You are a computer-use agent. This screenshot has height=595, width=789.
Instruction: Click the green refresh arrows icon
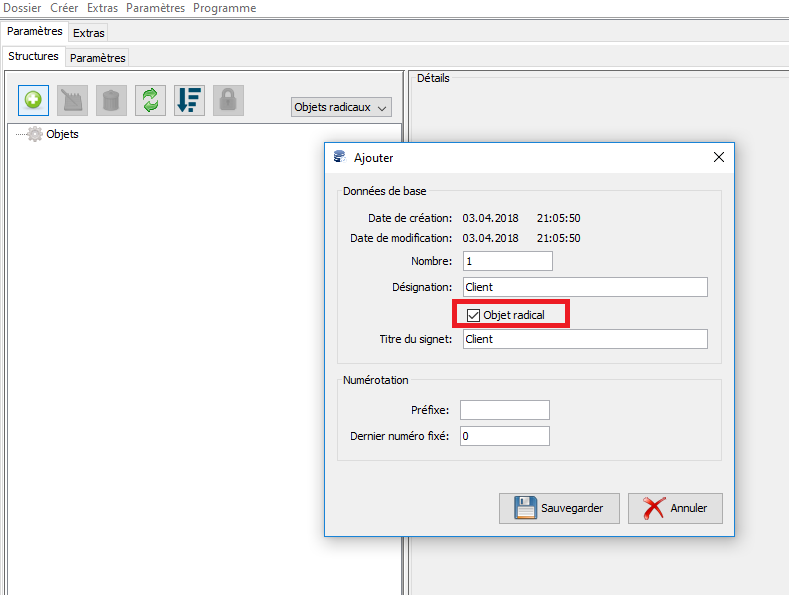[x=150, y=100]
